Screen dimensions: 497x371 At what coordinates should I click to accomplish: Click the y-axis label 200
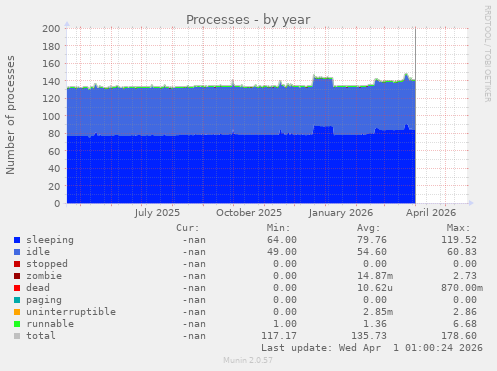tap(51, 29)
